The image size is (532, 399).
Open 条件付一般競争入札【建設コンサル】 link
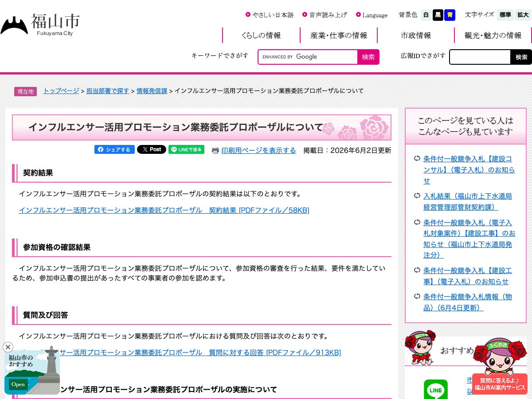[x=469, y=170]
